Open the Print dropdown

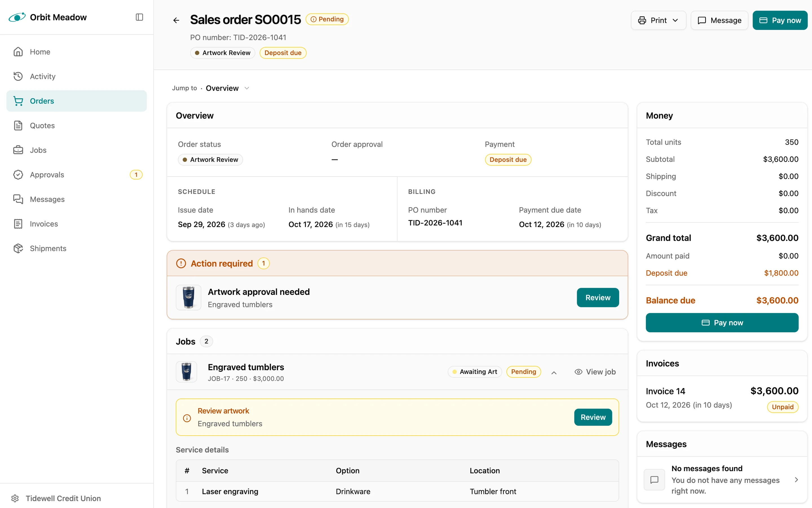(x=658, y=20)
